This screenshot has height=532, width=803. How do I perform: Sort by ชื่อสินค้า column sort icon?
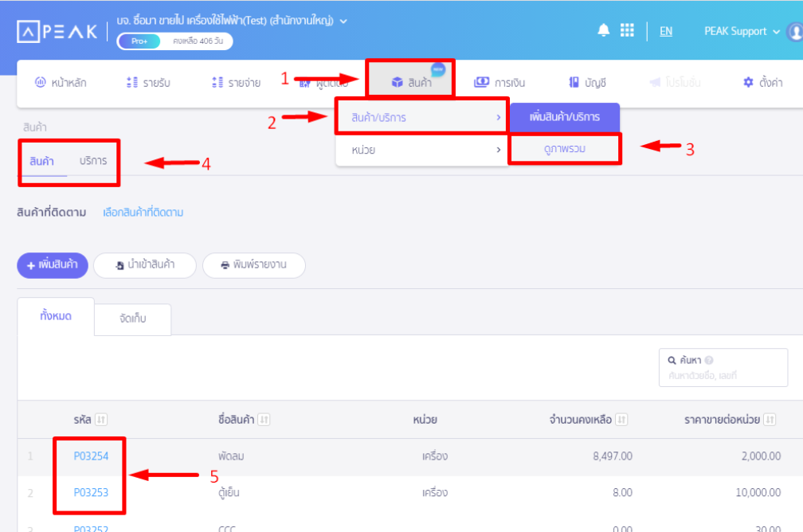click(264, 420)
